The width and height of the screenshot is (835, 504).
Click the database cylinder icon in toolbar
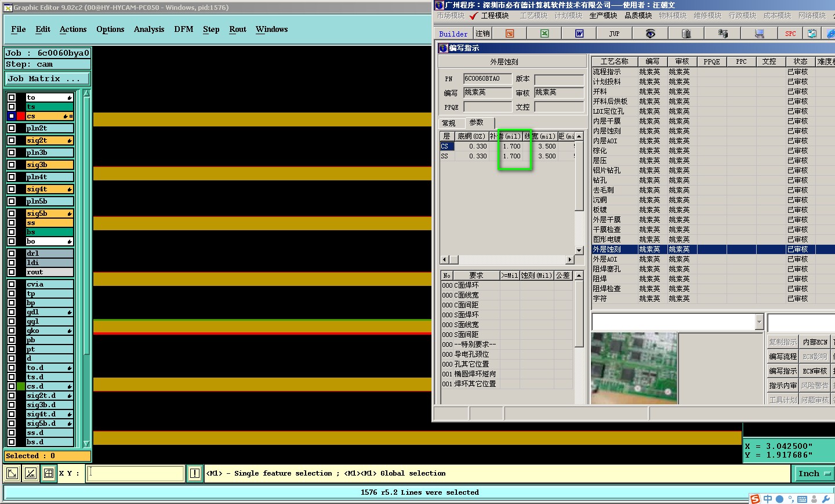click(x=687, y=34)
